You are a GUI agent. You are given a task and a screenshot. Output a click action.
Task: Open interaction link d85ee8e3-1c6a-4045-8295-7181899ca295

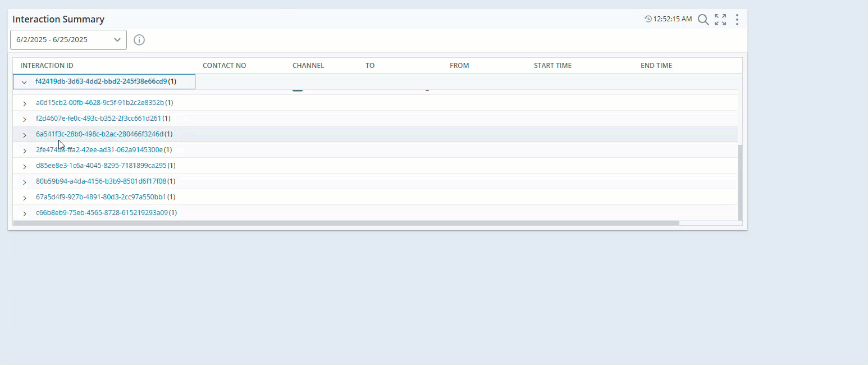pyautogui.click(x=101, y=166)
